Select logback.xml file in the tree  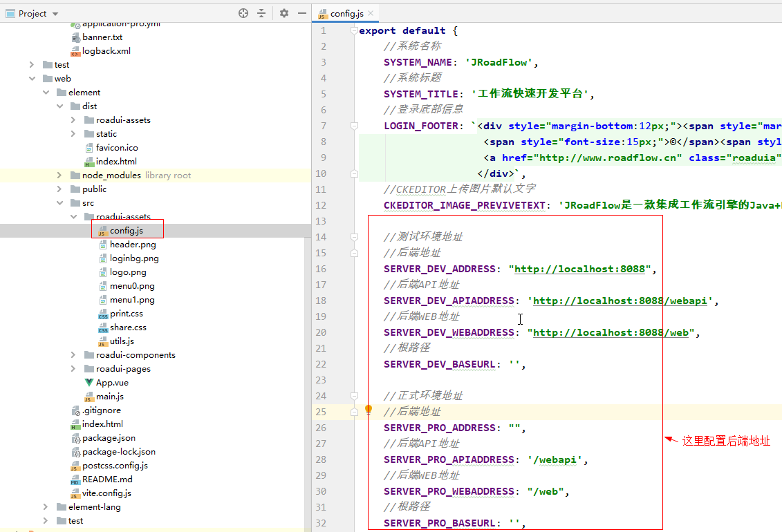106,51
